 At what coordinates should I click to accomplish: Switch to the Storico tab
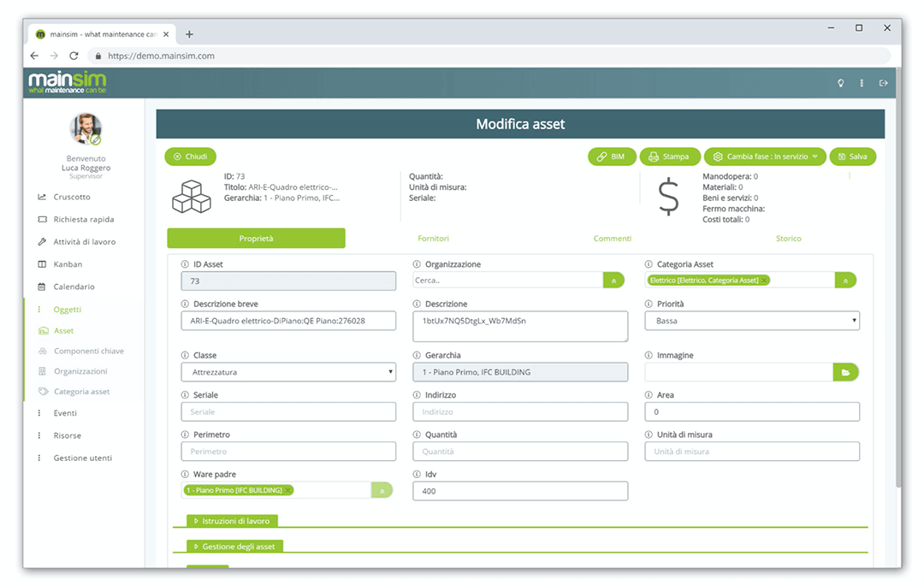tap(789, 238)
